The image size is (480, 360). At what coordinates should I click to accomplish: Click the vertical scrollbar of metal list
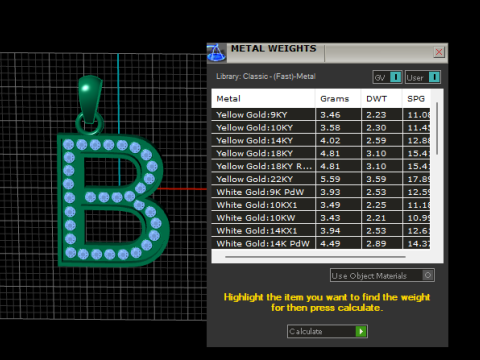[x=437, y=128]
